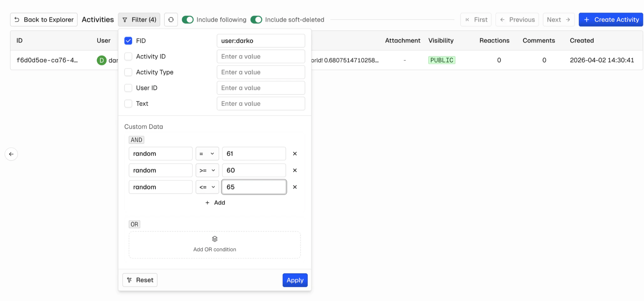The width and height of the screenshot is (644, 301).
Task: Delete the 'random >= 60' condition row
Action: pyautogui.click(x=295, y=170)
